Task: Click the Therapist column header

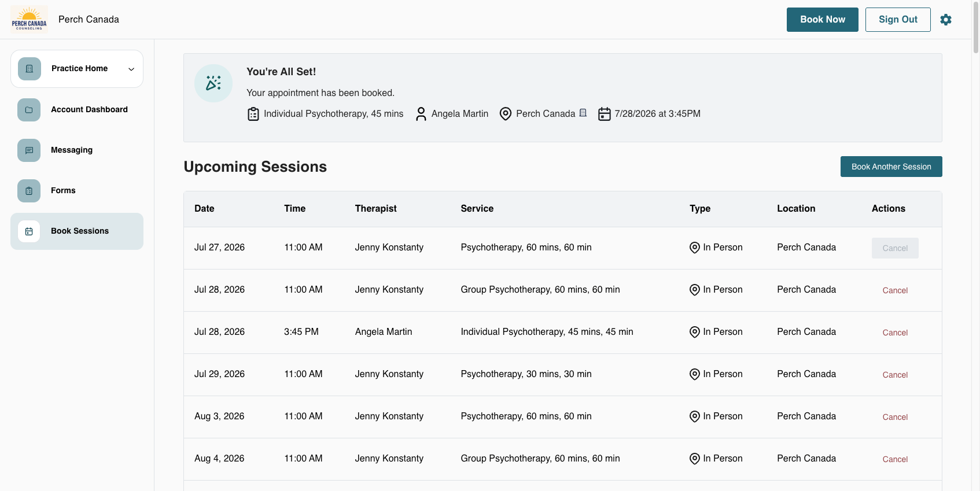Action: coord(376,209)
